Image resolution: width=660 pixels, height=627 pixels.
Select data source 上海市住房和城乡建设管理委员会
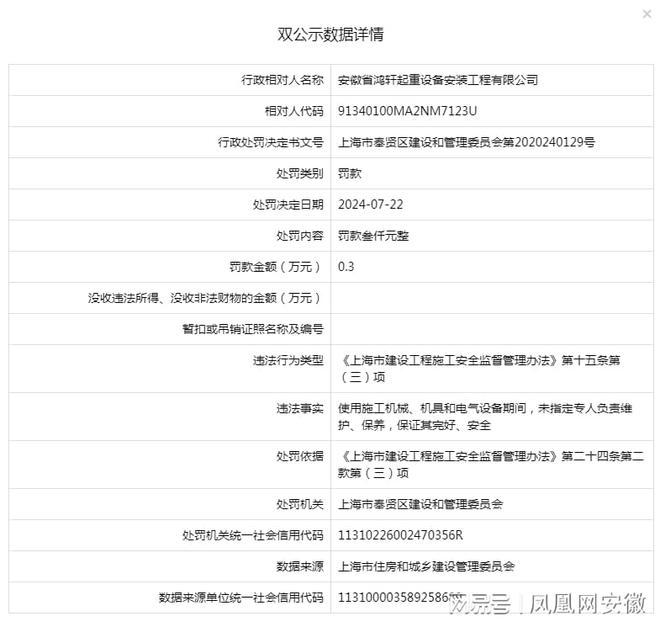(426, 566)
